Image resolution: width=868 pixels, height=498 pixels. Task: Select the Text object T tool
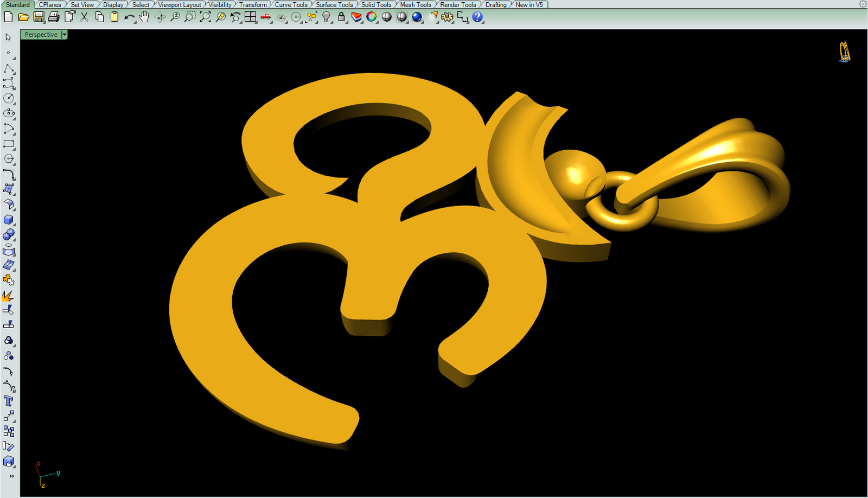click(x=8, y=401)
